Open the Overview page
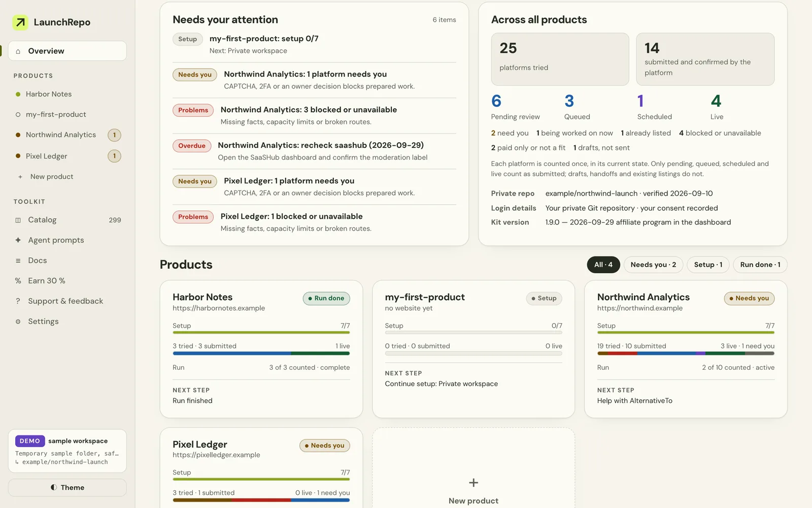This screenshot has width=812, height=508. point(67,51)
